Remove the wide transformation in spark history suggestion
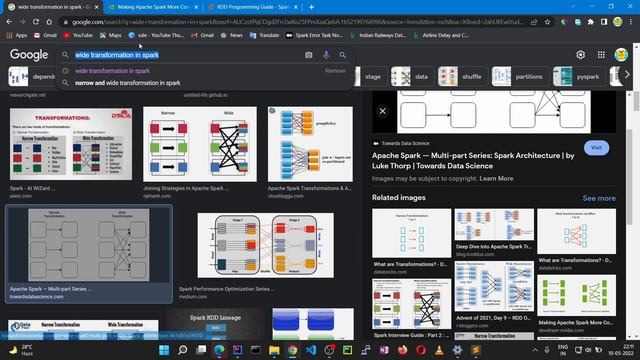 (335, 71)
